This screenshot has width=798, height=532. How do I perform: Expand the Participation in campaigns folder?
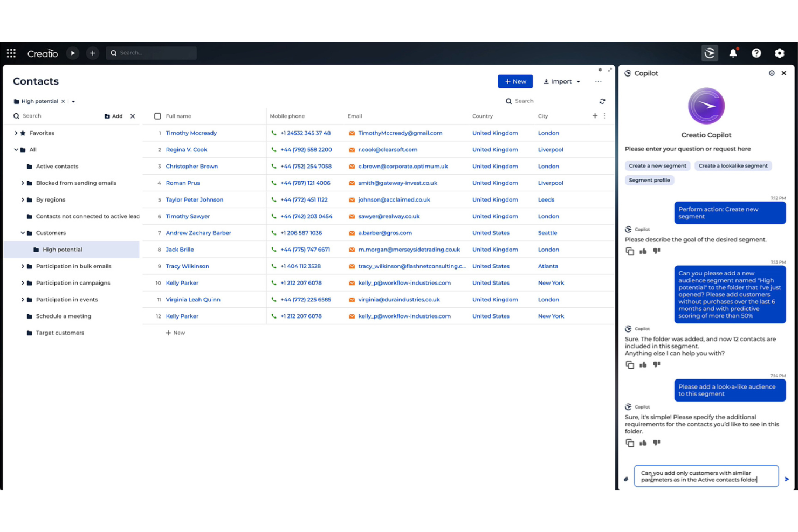(x=22, y=282)
